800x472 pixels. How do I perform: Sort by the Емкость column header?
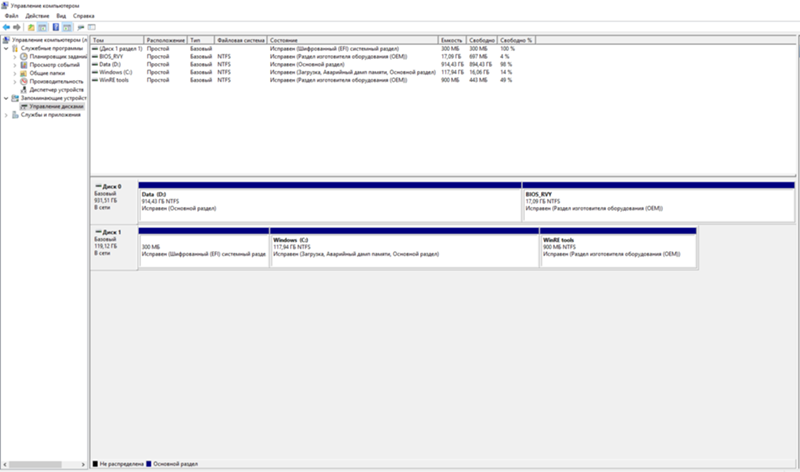point(452,40)
